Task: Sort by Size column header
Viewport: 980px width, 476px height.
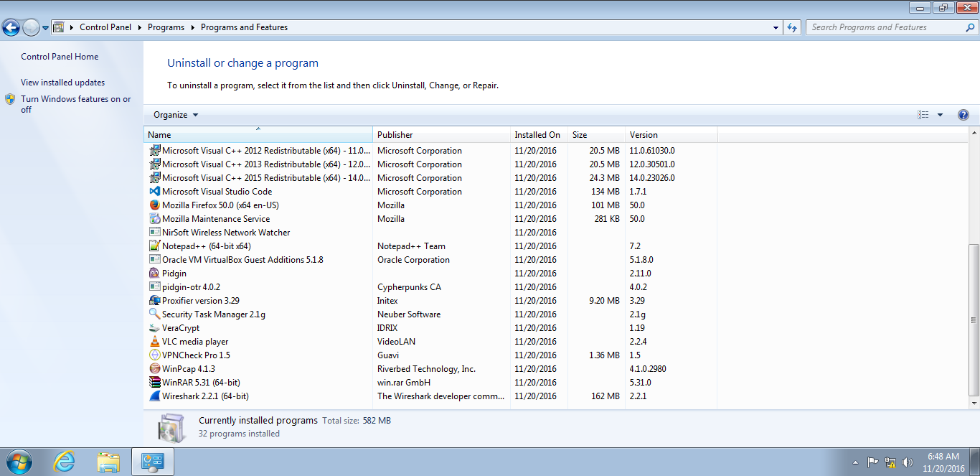Action: click(x=596, y=134)
